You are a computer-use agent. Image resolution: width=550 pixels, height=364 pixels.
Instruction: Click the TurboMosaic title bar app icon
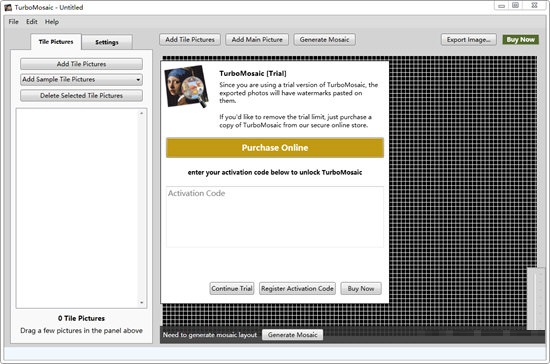[x=8, y=7]
